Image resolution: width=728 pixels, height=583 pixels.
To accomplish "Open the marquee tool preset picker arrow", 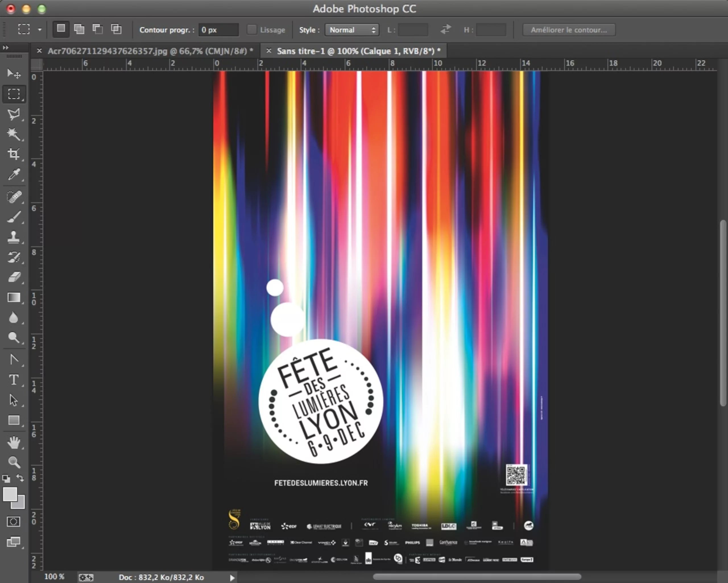I will coord(40,30).
